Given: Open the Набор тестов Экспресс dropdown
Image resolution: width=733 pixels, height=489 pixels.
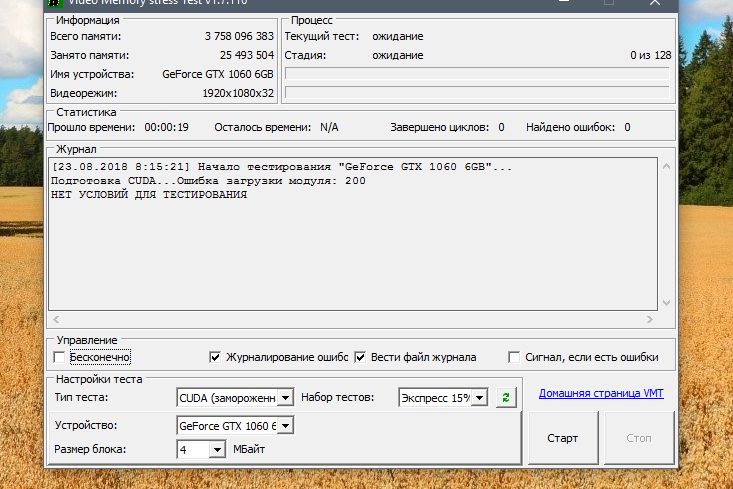Looking at the screenshot, I should (479, 398).
